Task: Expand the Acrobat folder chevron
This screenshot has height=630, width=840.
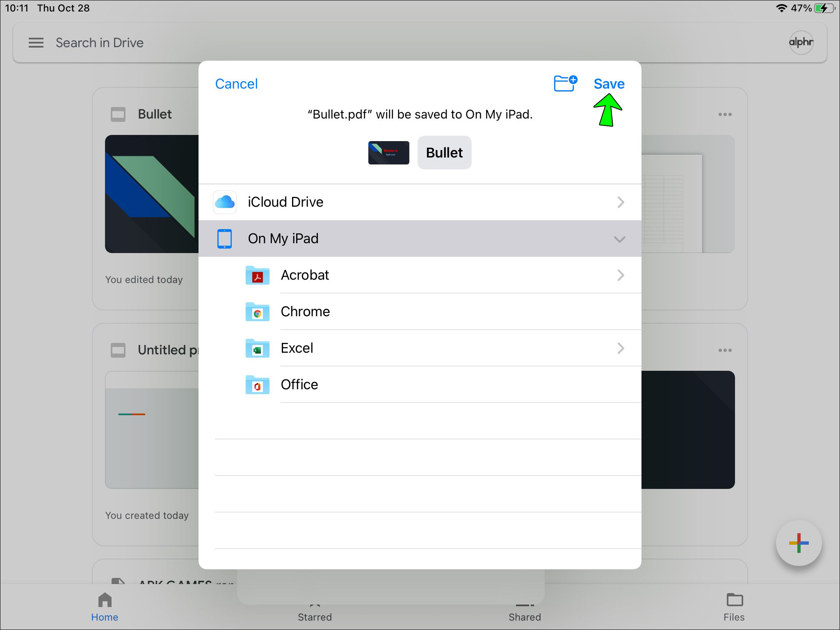Action: (x=621, y=275)
